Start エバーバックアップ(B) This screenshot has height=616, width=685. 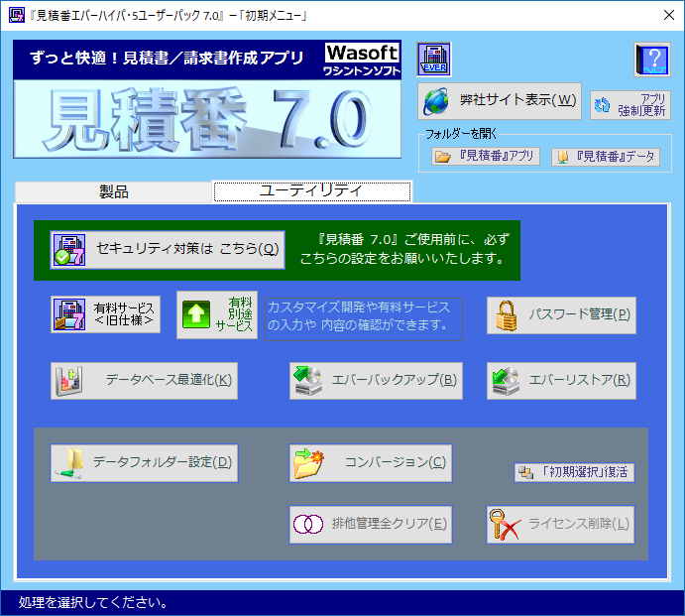[x=376, y=380]
